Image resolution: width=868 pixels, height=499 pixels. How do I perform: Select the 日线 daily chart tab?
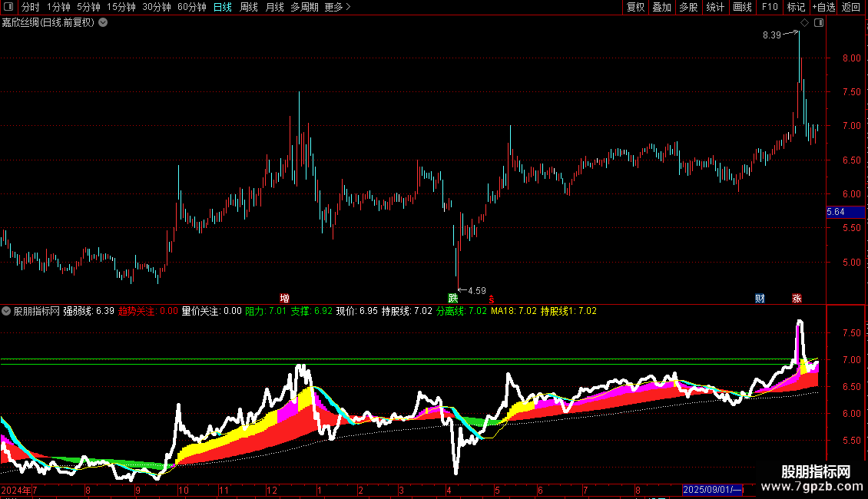point(223,7)
